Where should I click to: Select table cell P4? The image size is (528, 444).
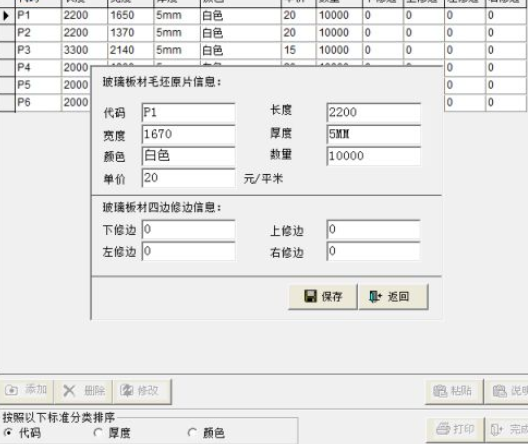(x=38, y=68)
